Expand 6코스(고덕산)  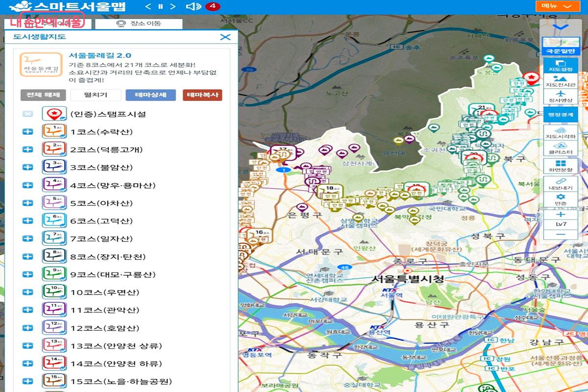point(27,221)
